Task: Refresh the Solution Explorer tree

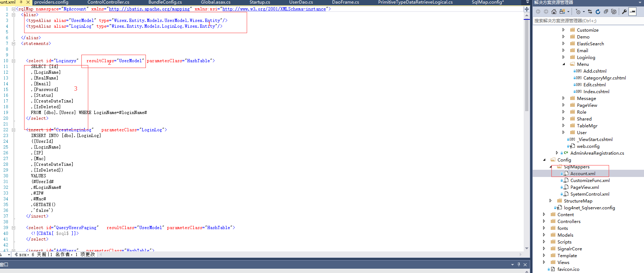Action: coord(598,12)
